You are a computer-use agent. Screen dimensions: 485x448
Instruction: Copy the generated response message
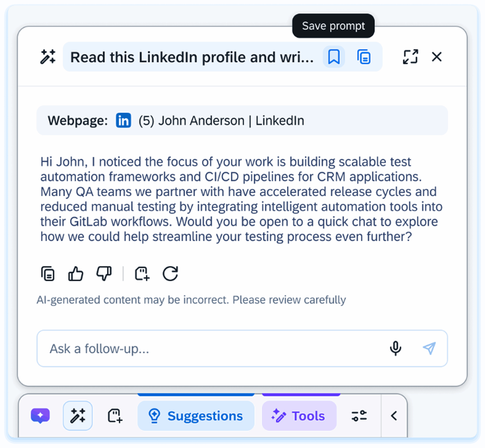coord(48,274)
